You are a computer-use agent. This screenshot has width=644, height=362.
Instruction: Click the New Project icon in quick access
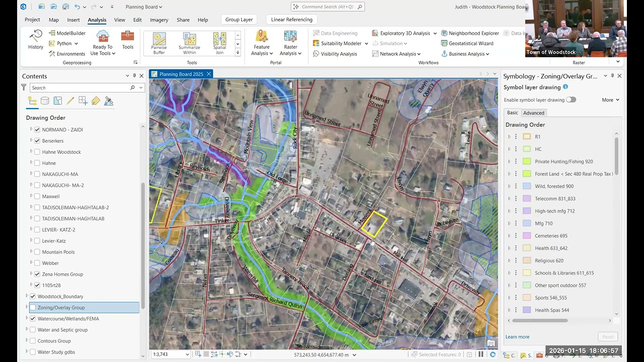click(x=41, y=7)
